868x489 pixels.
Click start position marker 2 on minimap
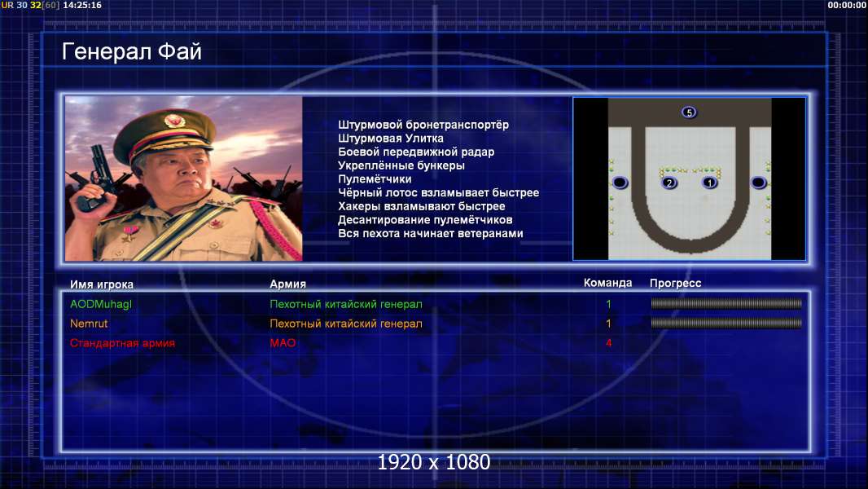pyautogui.click(x=669, y=183)
